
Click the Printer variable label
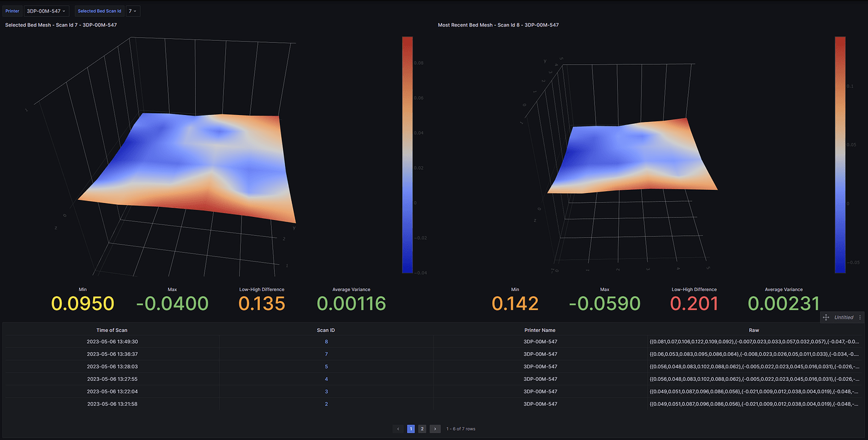point(13,11)
